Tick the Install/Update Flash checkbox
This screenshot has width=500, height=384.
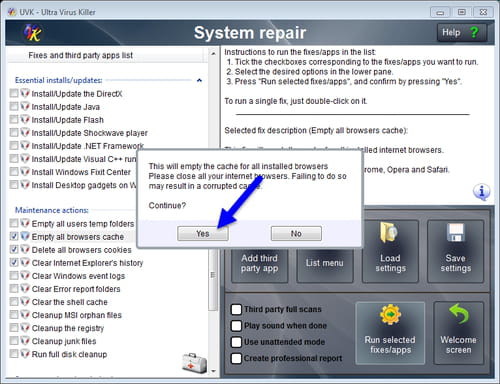(14, 120)
